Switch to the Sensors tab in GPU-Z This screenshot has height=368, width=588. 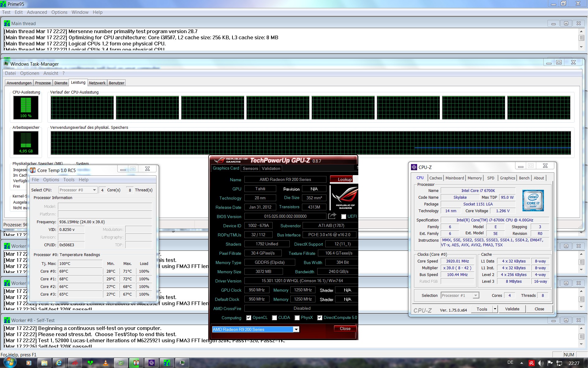click(250, 168)
